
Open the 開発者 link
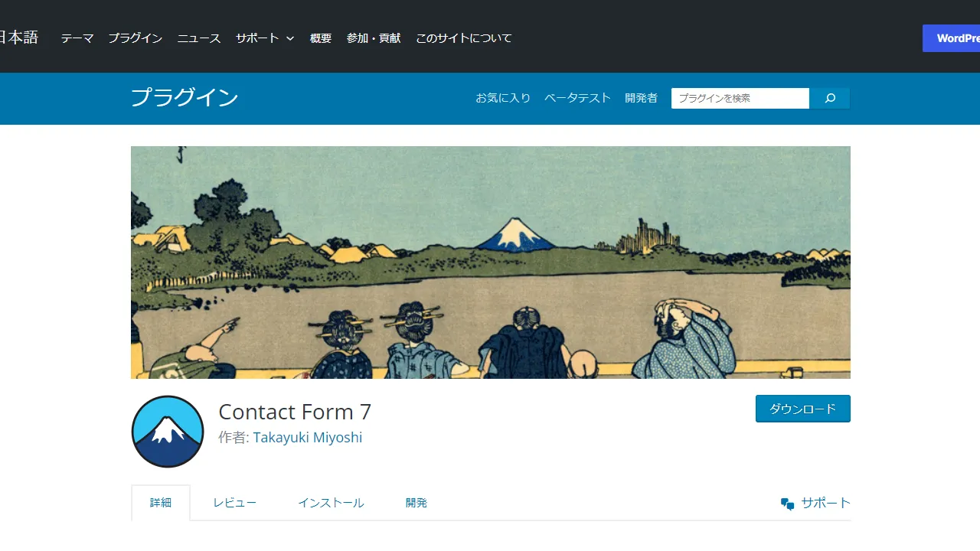641,98
